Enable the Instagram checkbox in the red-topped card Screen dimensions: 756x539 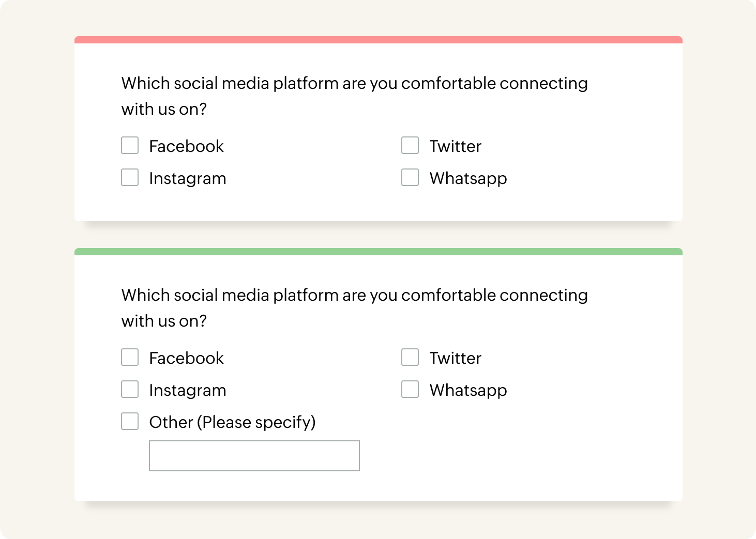coord(130,178)
